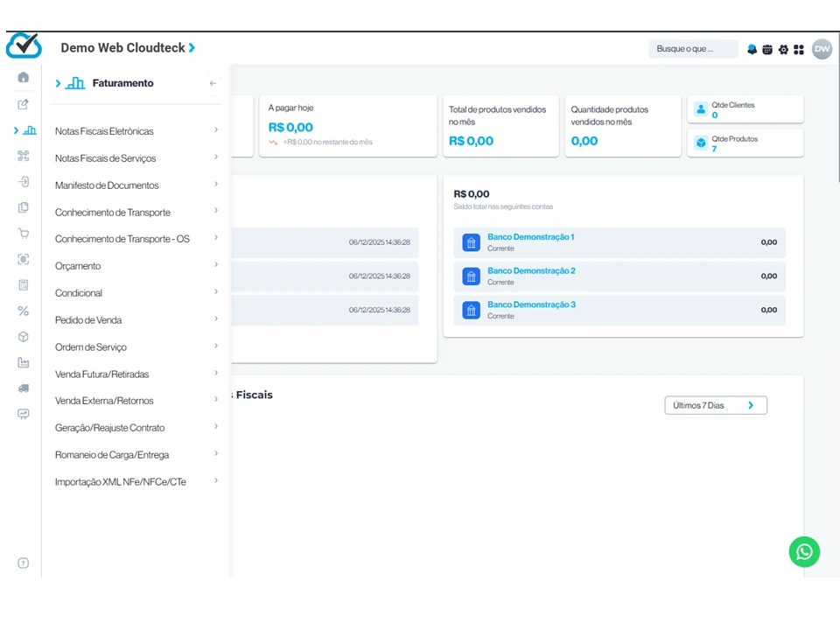Click the percent sidebar icon
Viewport: 840px width, 630px height.
24,311
